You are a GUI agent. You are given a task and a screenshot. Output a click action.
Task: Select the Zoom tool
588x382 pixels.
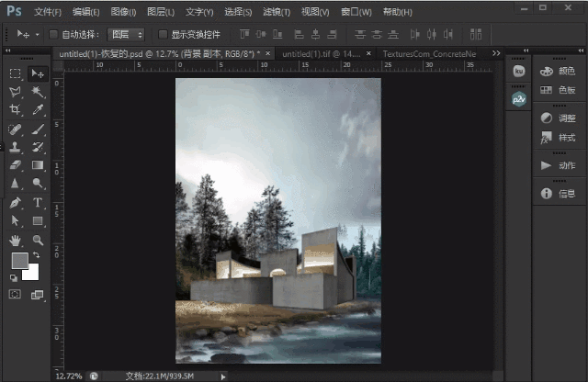pos(38,241)
